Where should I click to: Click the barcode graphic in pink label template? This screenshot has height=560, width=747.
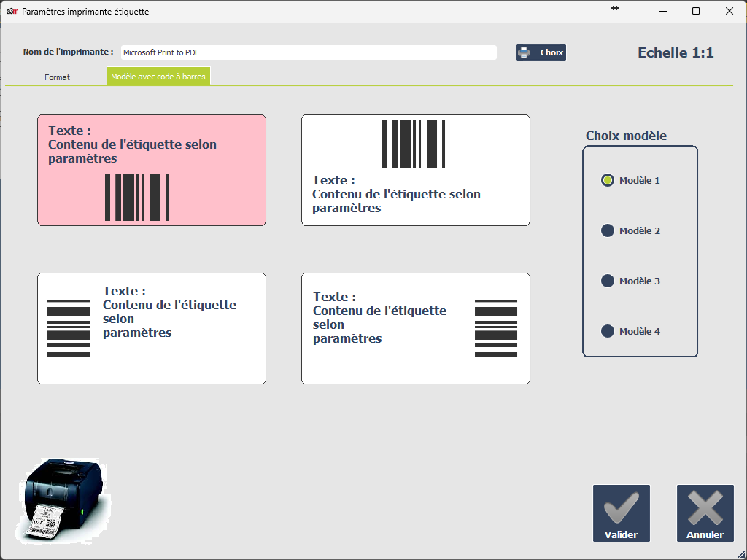137,197
